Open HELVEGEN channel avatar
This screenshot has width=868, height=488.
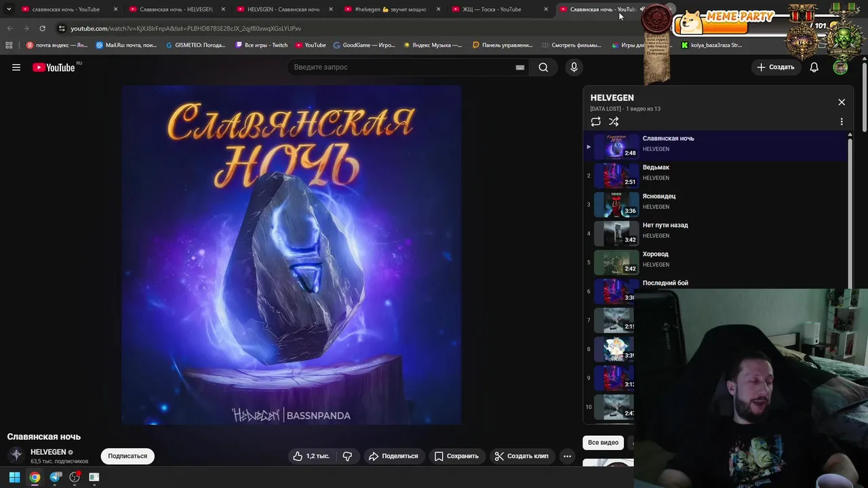click(16, 455)
